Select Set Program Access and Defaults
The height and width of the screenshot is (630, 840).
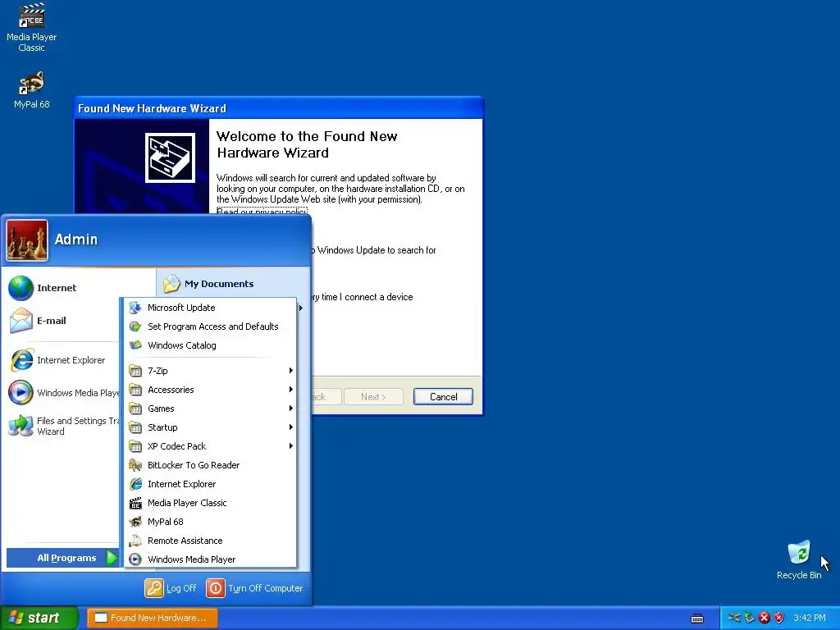coord(211,326)
